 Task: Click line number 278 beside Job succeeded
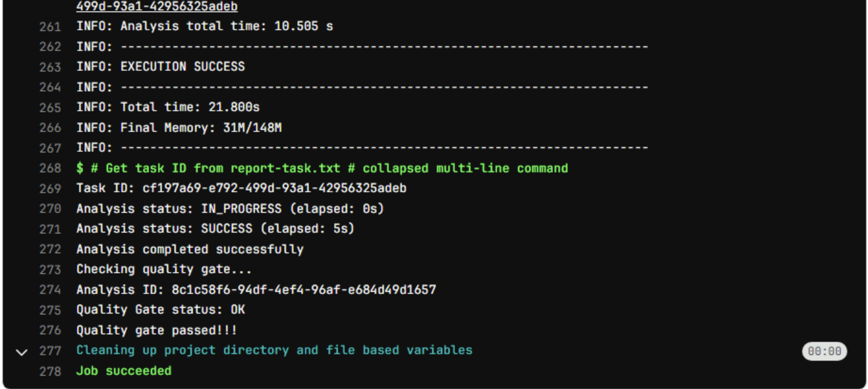pos(50,372)
